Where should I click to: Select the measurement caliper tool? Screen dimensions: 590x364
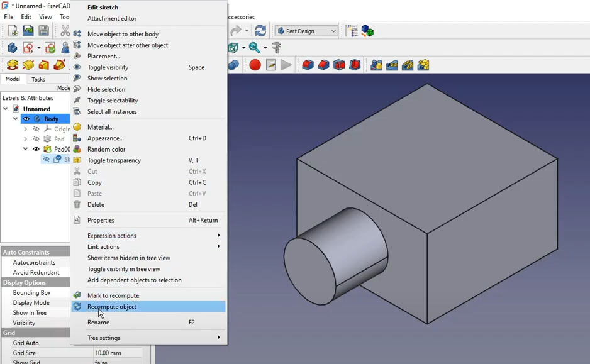point(275,48)
